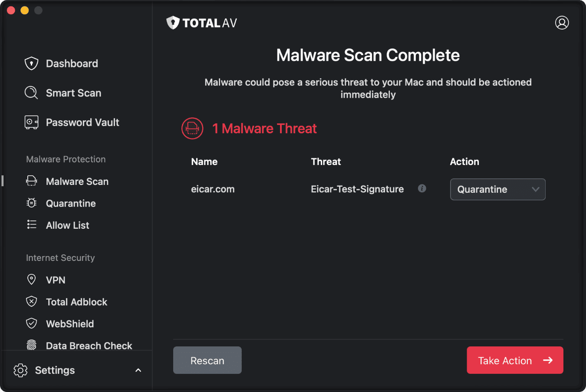Viewport: 586px width, 392px height.
Task: Open Total Adblock via its icon
Action: pyautogui.click(x=31, y=302)
